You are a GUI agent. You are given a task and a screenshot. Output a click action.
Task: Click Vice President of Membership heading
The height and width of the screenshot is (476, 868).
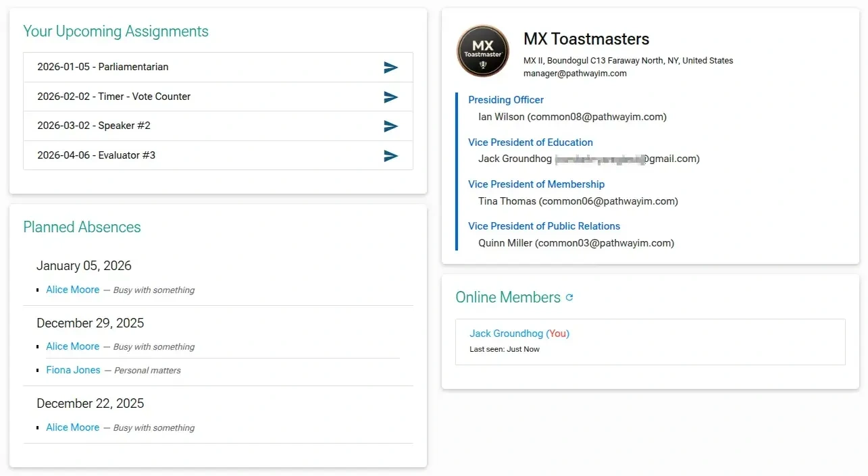click(536, 184)
